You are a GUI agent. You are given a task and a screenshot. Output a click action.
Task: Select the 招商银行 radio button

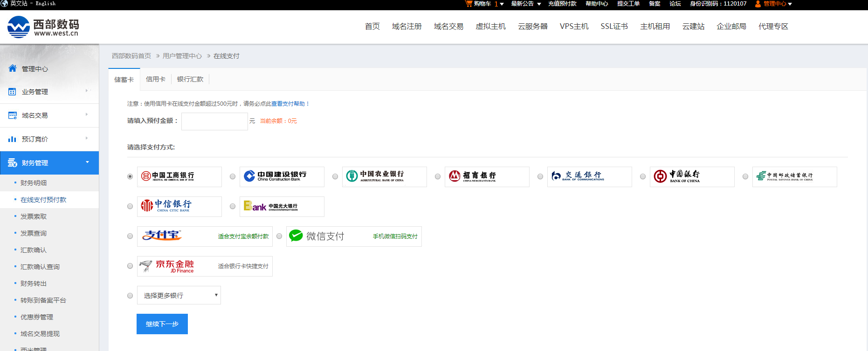tap(438, 176)
